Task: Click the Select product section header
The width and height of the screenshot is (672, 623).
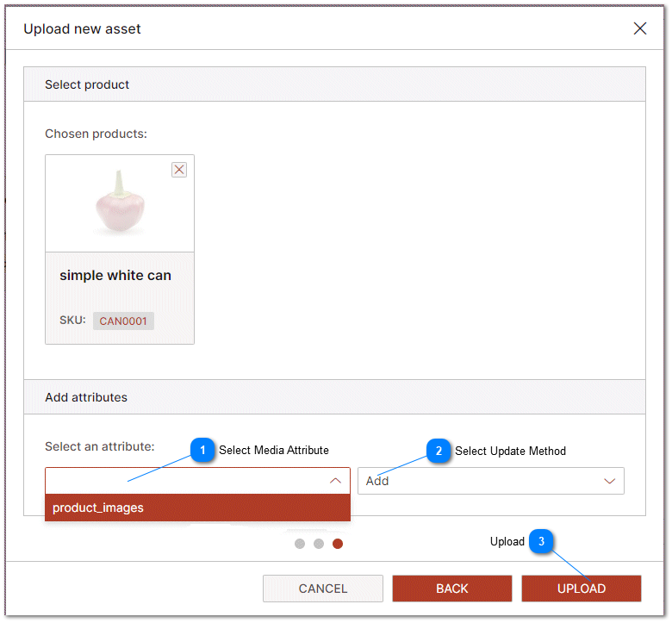Action: (334, 84)
